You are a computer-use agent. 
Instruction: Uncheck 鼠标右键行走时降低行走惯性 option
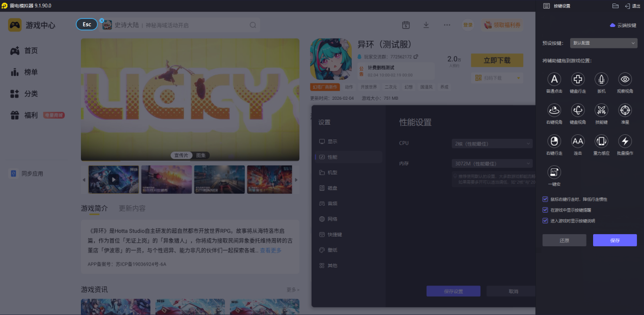545,199
